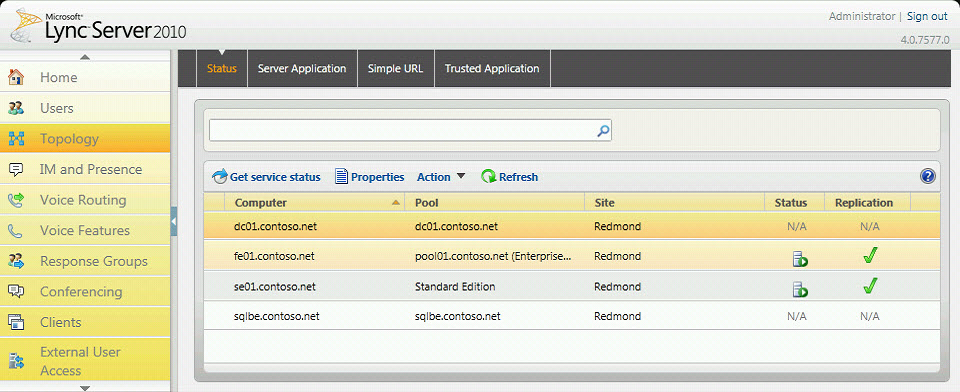The image size is (960, 392).
Task: Click the Sign out link
Action: pyautogui.click(x=927, y=17)
